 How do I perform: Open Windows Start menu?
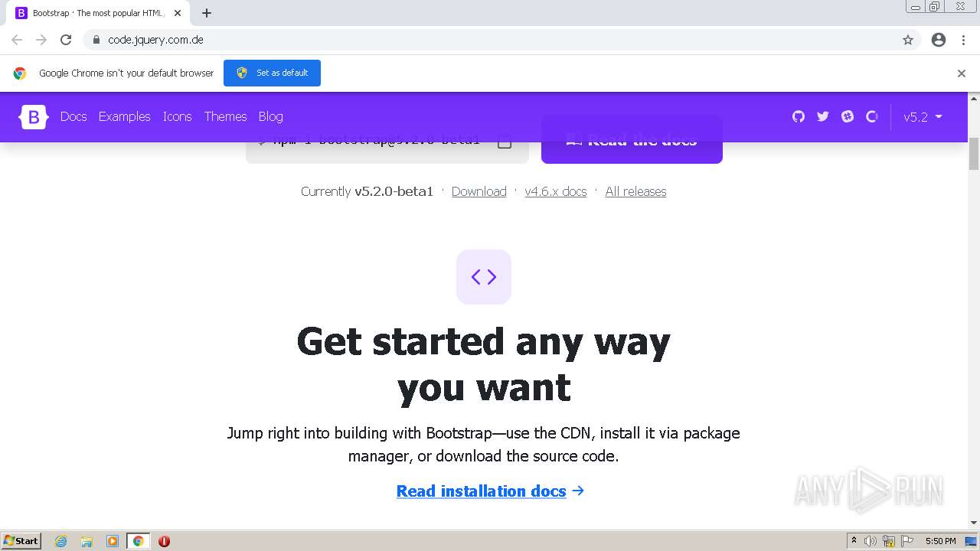21,541
